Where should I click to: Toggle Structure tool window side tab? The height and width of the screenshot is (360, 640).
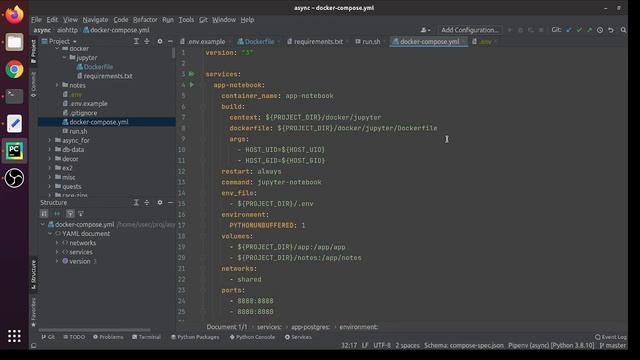click(33, 275)
